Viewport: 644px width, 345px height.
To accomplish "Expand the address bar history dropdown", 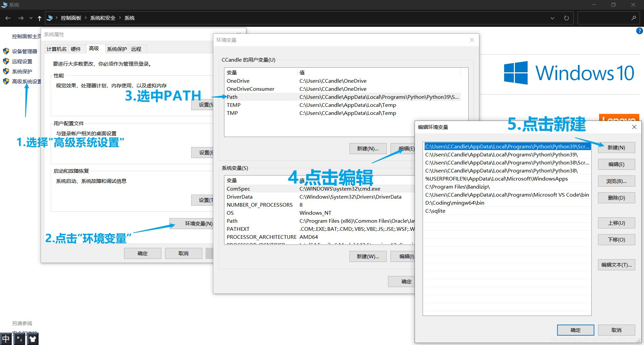I will (552, 18).
